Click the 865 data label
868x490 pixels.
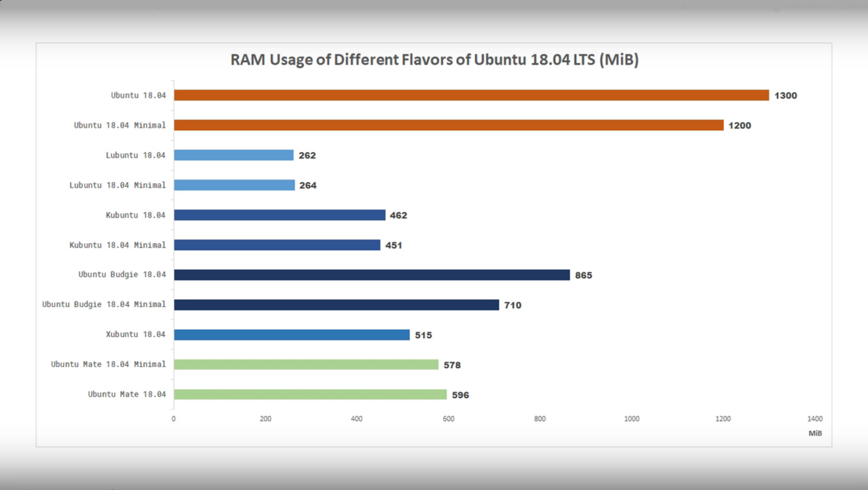[x=583, y=275]
